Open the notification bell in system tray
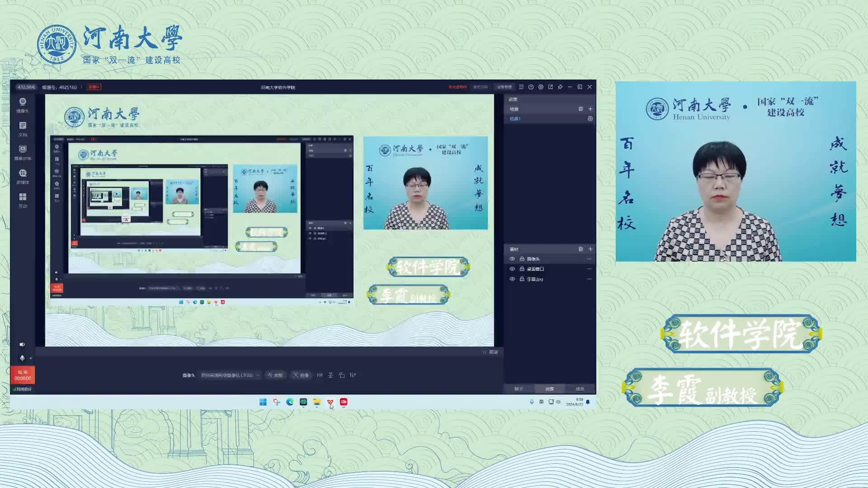 [588, 402]
